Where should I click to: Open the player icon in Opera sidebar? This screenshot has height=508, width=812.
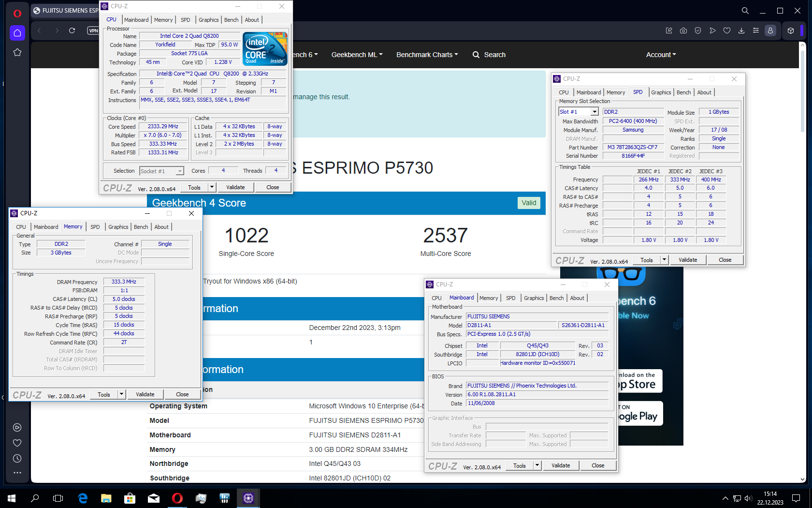pos(17,427)
